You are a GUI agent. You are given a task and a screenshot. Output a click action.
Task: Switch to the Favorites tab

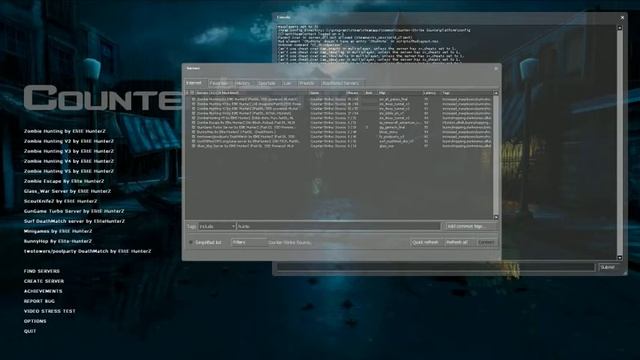(x=220, y=83)
